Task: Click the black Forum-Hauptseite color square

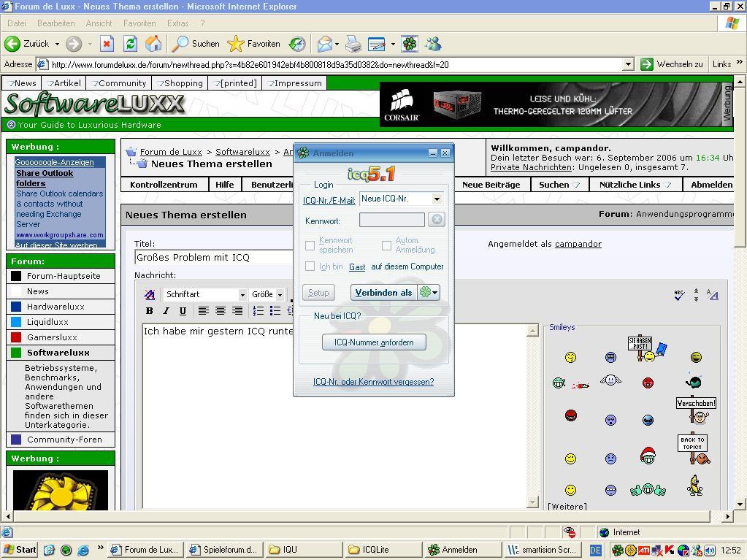Action: pos(16,276)
